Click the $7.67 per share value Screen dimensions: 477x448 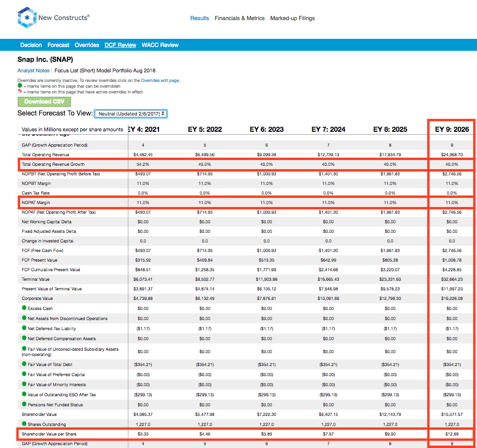tap(328, 434)
